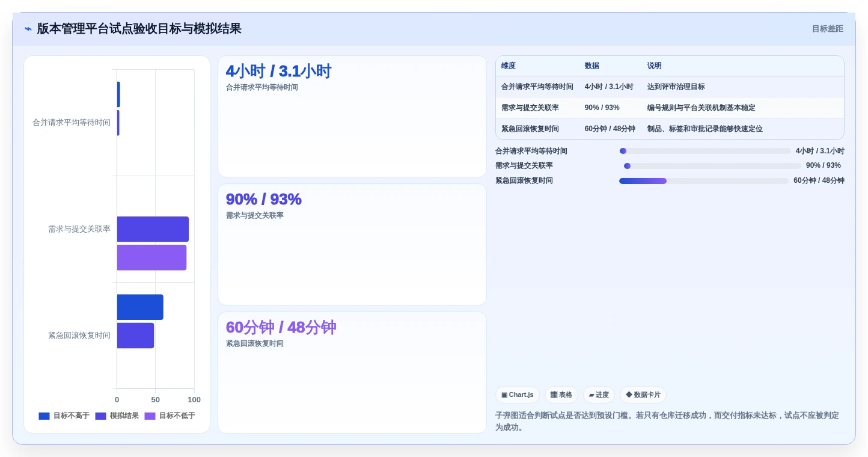868x457 pixels.
Task: Click the x-axis tick label 100
Action: (194, 400)
